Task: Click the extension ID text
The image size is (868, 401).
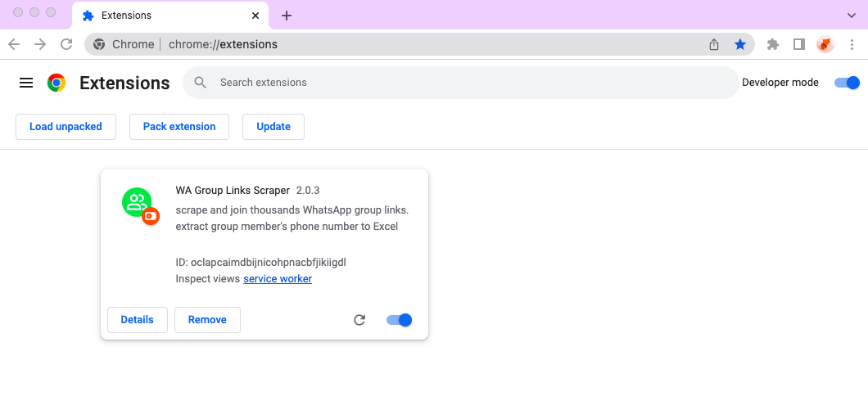Action: coord(260,262)
